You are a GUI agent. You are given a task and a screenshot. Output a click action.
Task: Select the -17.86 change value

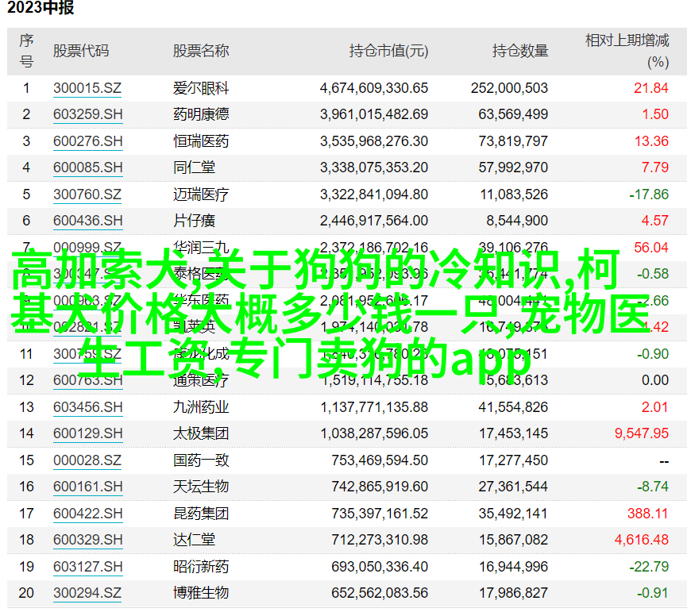click(649, 194)
